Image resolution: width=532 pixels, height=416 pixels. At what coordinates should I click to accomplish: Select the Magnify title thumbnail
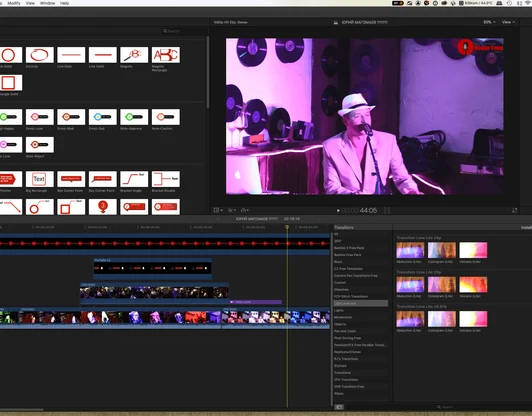(x=134, y=55)
